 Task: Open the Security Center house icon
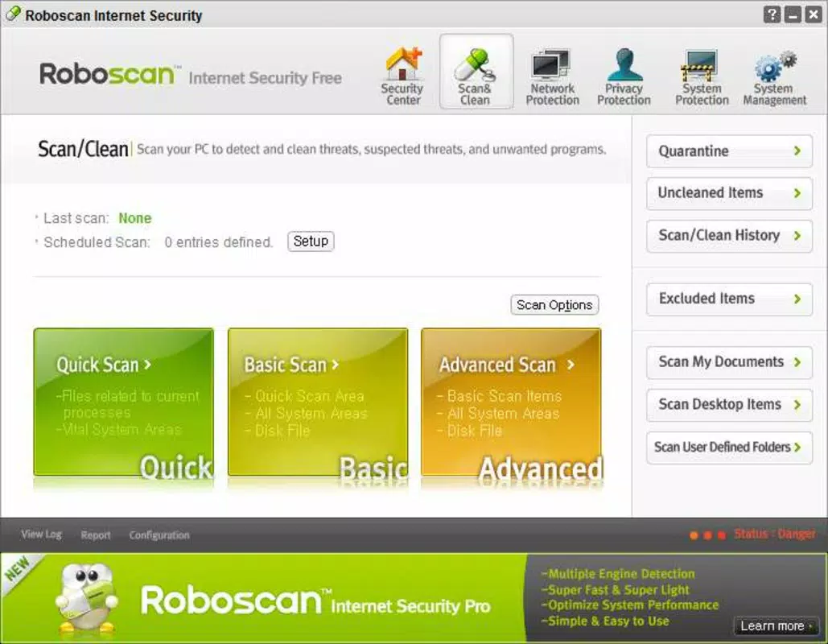403,64
